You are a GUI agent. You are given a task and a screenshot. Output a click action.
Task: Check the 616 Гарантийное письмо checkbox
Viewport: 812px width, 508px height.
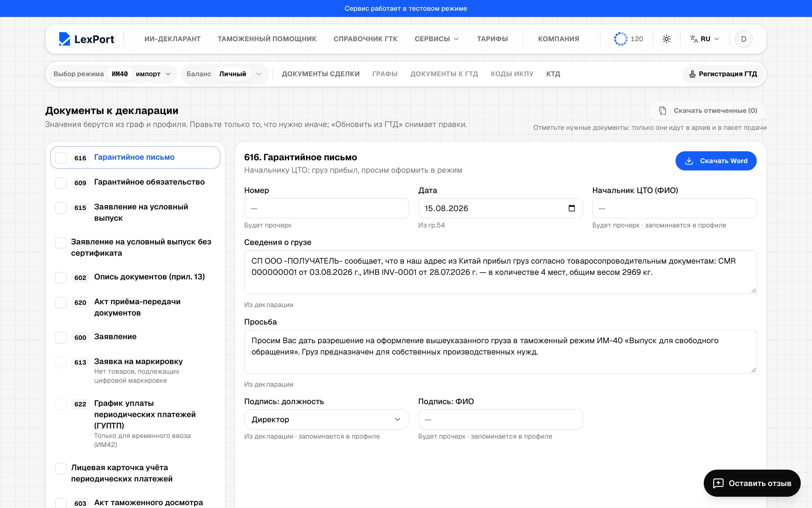coord(61,158)
